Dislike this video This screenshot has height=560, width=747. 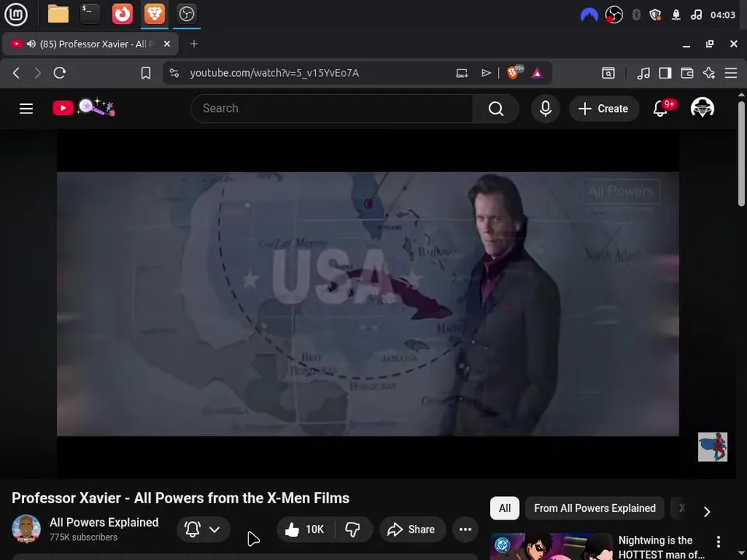(x=353, y=529)
